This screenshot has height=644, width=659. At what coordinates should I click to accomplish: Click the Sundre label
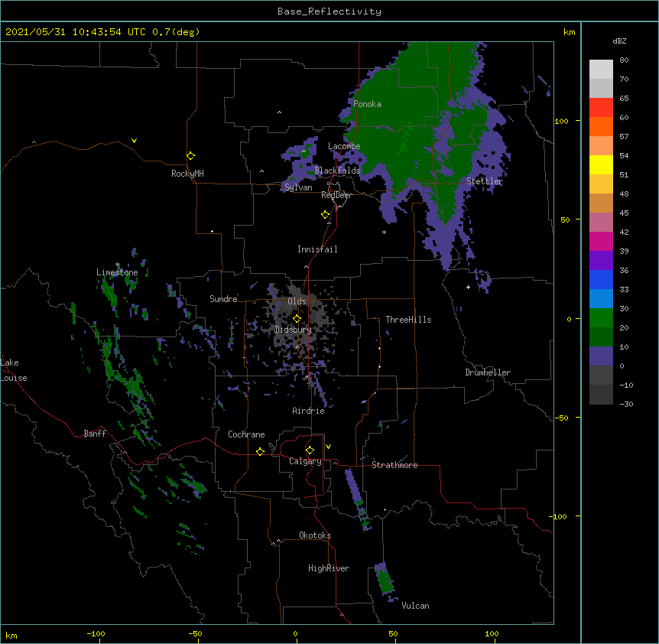pyautogui.click(x=223, y=299)
